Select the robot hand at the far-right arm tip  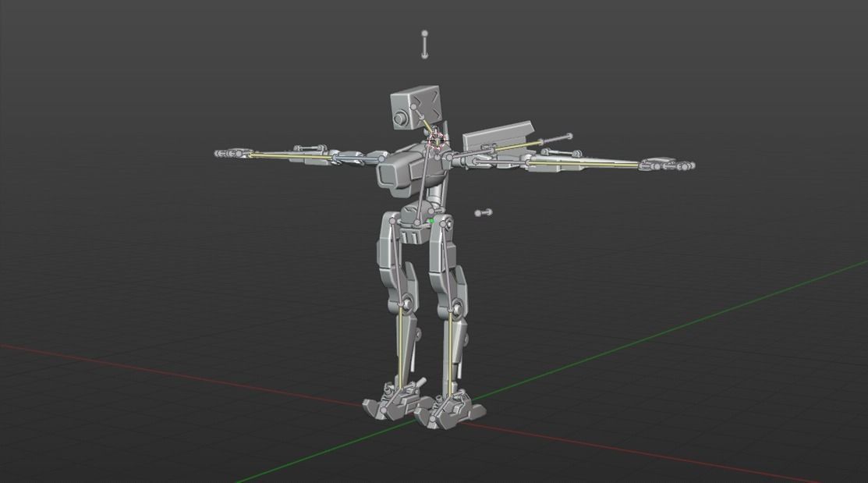click(x=667, y=165)
